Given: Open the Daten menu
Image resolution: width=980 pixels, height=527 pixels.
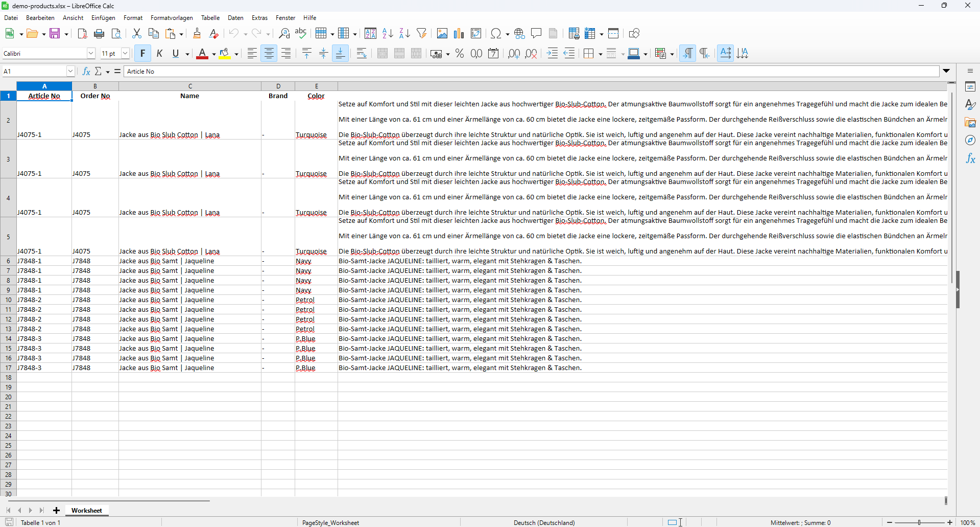Looking at the screenshot, I should click(235, 18).
